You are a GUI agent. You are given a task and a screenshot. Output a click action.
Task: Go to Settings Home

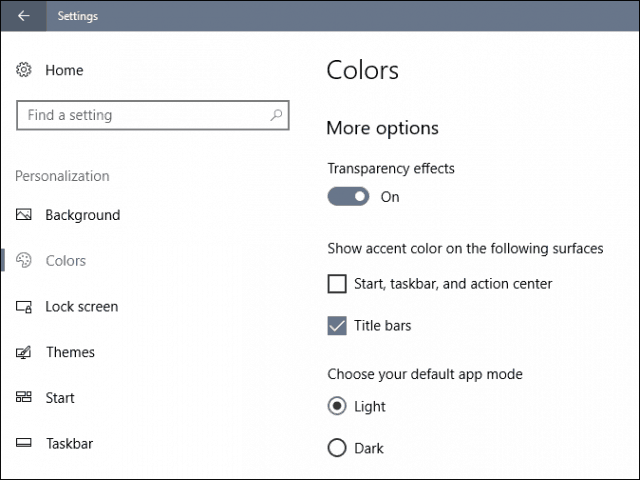coord(64,70)
